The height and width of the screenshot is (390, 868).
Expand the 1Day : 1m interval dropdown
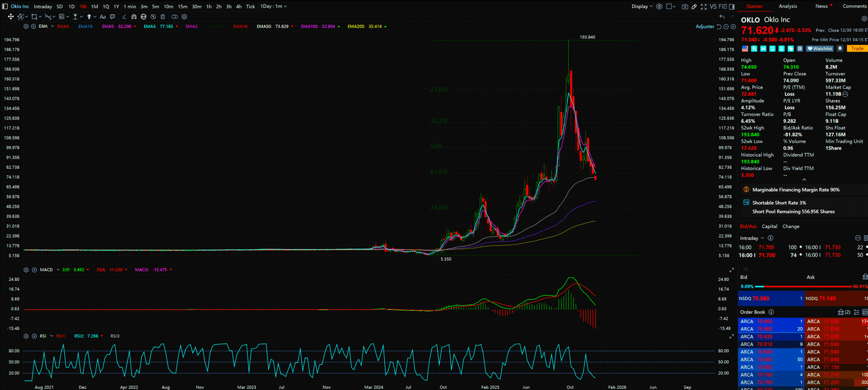273,7
